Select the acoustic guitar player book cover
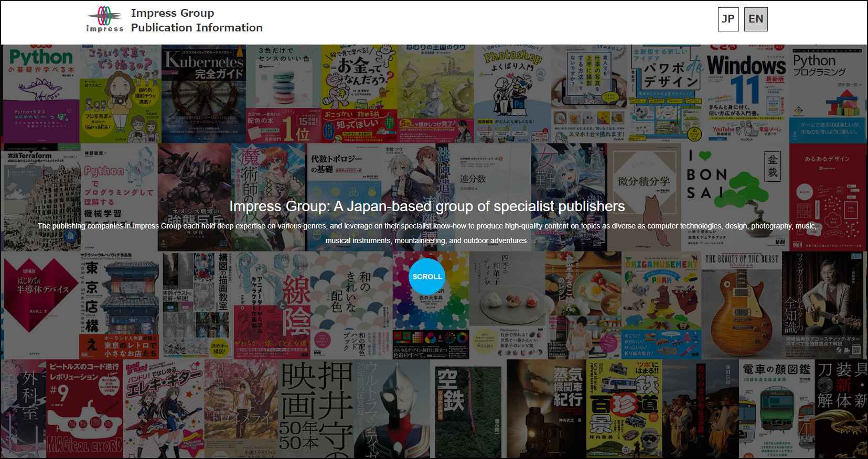The height and width of the screenshot is (459, 868). pos(823,305)
